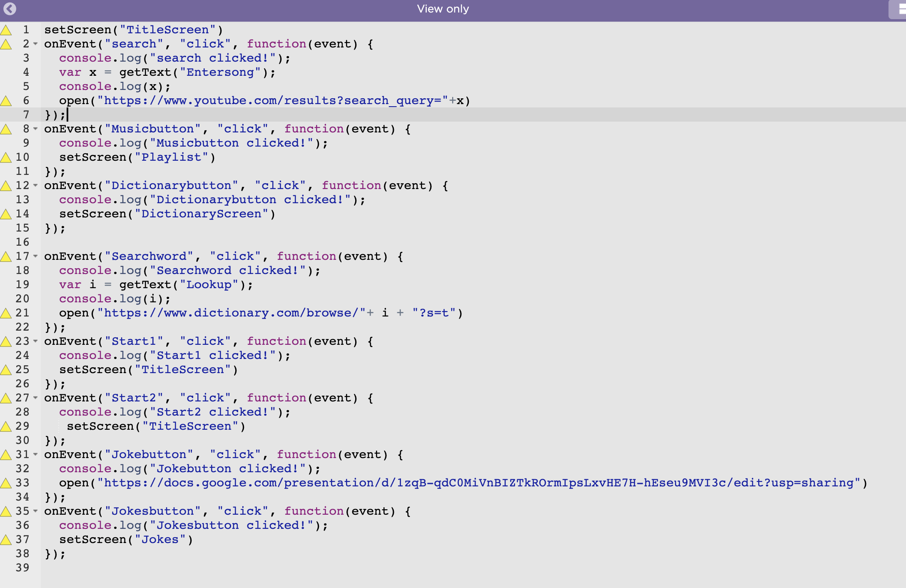Screen dimensions: 906x588
Task: Fold the Musicbutton function at line 8
Action: coord(35,129)
